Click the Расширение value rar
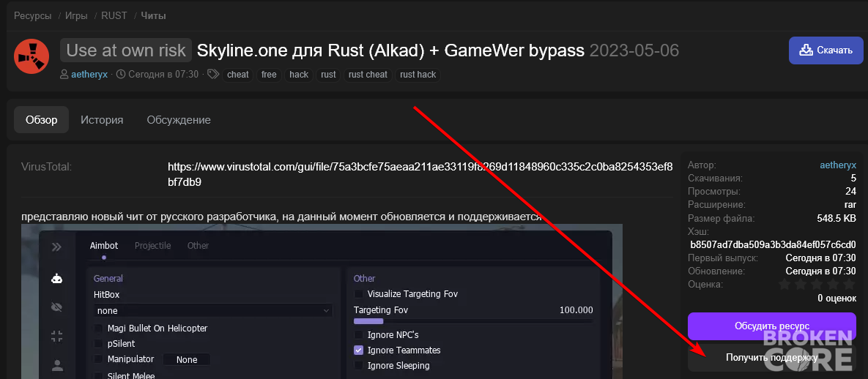Viewport: 868px width, 379px height. (850, 205)
